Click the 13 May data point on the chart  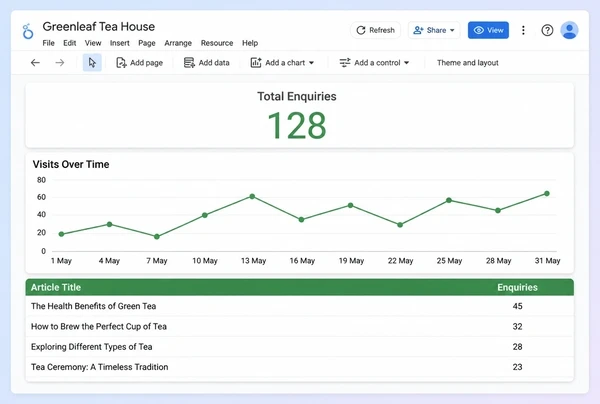(252, 196)
